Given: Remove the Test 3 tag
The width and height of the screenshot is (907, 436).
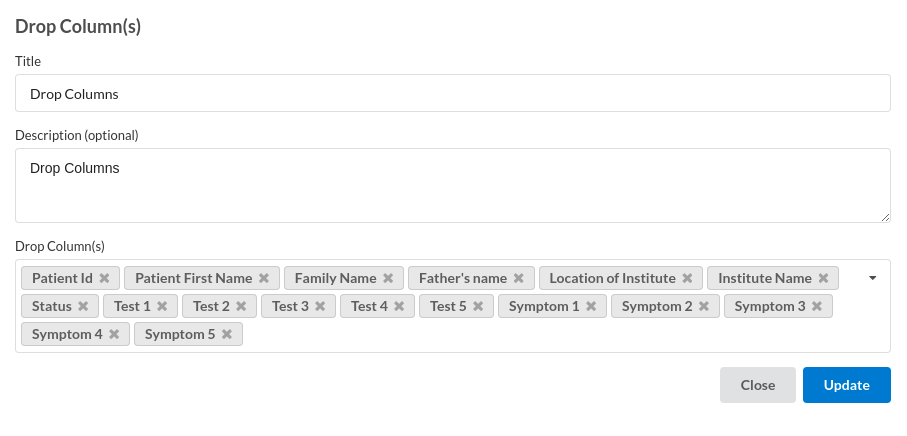Looking at the screenshot, I should pos(320,306).
